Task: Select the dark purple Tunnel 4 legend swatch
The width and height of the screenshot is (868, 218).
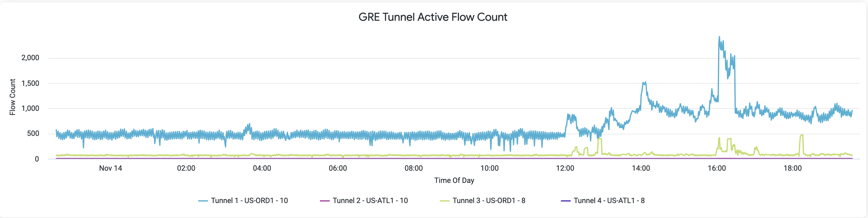Action: 566,201
